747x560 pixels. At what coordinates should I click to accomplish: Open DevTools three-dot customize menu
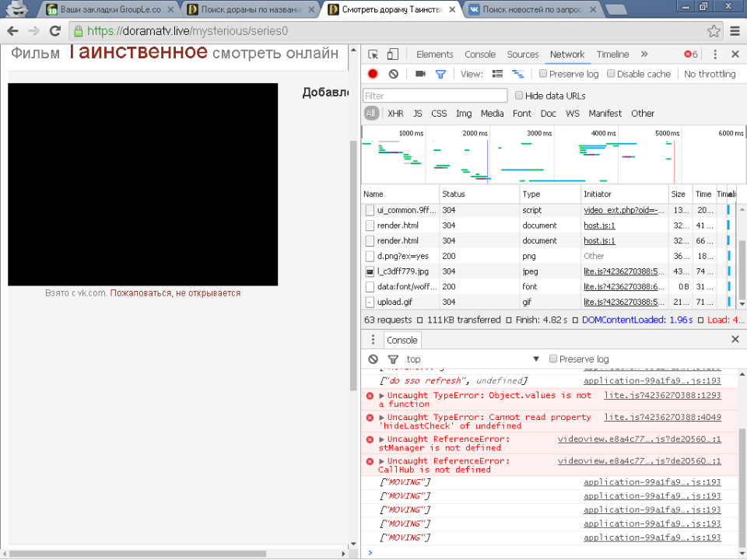click(x=714, y=54)
